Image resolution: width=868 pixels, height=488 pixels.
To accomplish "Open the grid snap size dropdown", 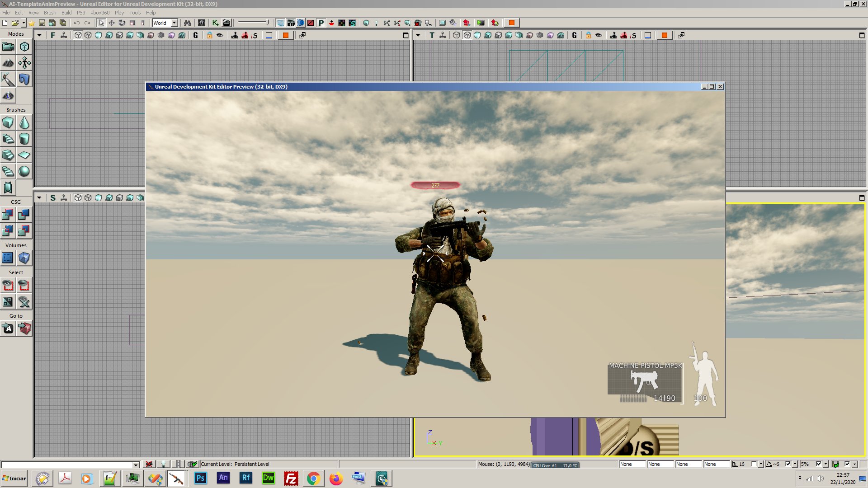I will (761, 464).
